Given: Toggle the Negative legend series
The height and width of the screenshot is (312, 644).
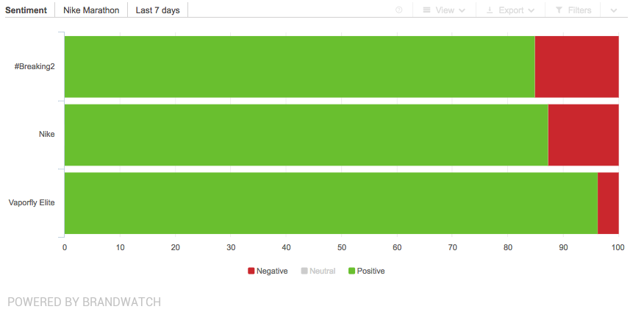Looking at the screenshot, I should 268,271.
